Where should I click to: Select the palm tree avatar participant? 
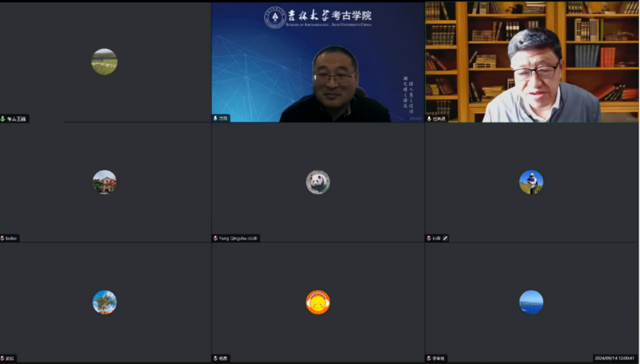[x=105, y=302]
